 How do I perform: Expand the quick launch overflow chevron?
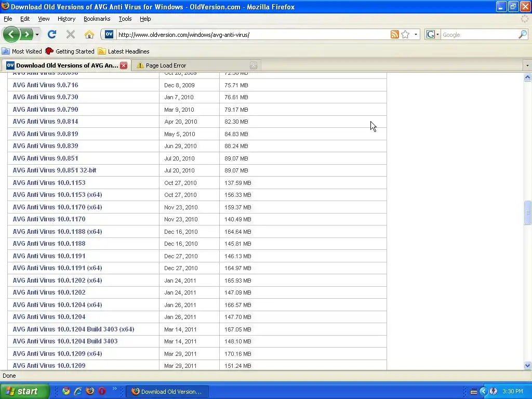pos(114,389)
